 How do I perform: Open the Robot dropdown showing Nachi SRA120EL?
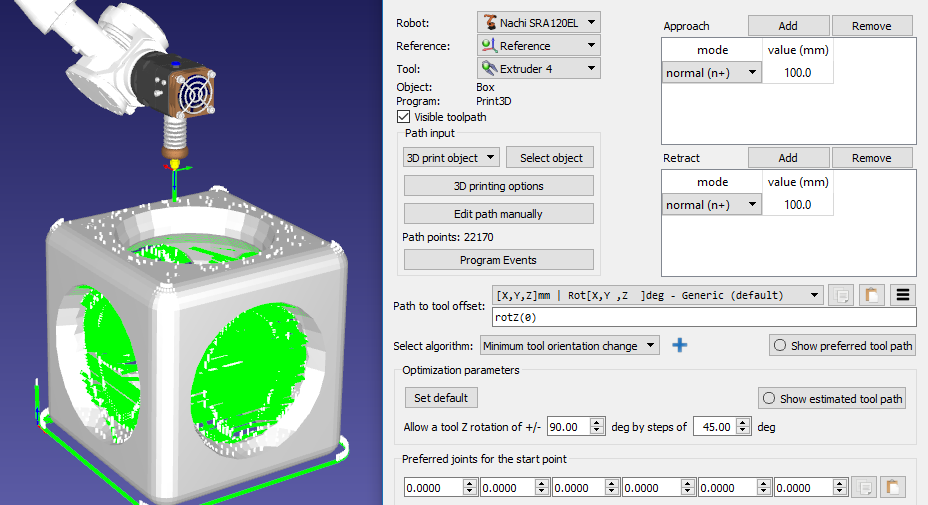[538, 21]
